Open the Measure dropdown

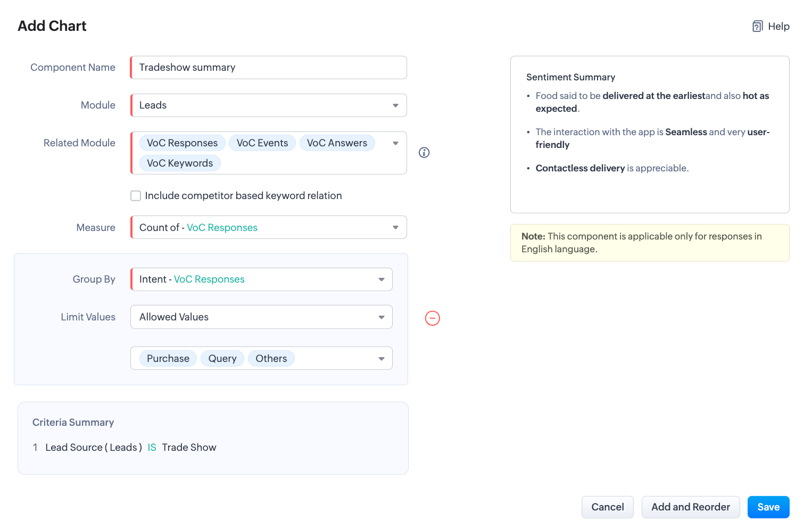tap(395, 228)
